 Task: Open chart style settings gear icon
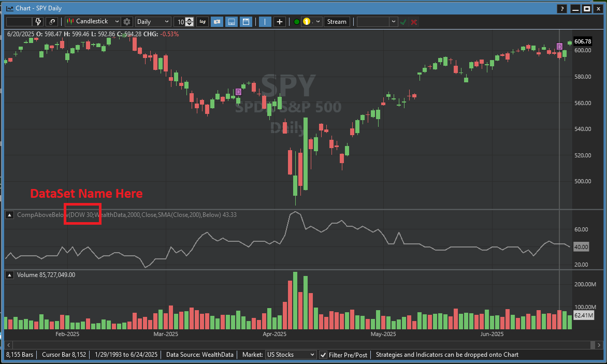click(x=126, y=22)
